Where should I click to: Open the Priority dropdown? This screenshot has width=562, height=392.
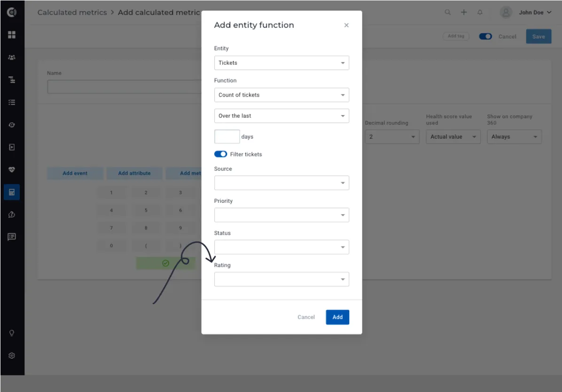click(x=282, y=215)
